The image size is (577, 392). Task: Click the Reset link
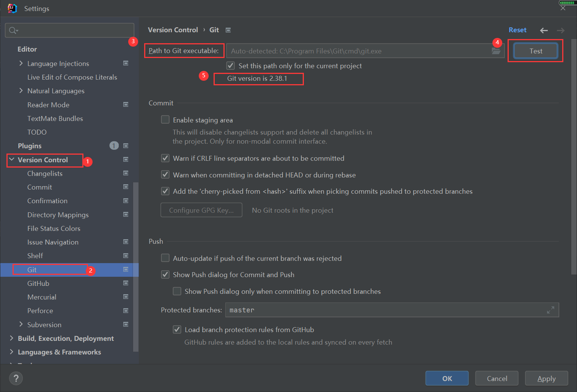pyautogui.click(x=517, y=30)
